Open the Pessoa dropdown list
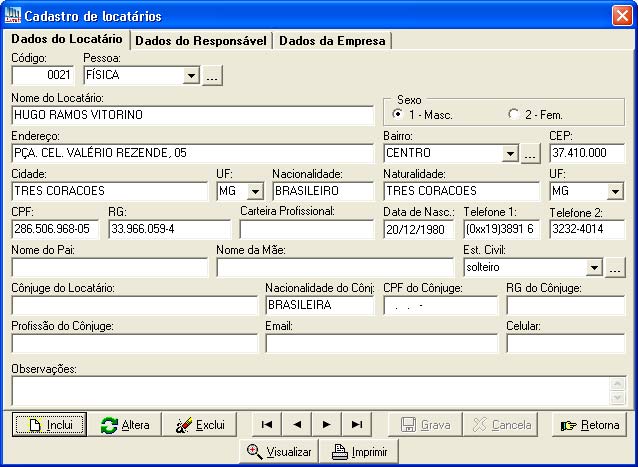The width and height of the screenshot is (638, 467). tap(191, 76)
